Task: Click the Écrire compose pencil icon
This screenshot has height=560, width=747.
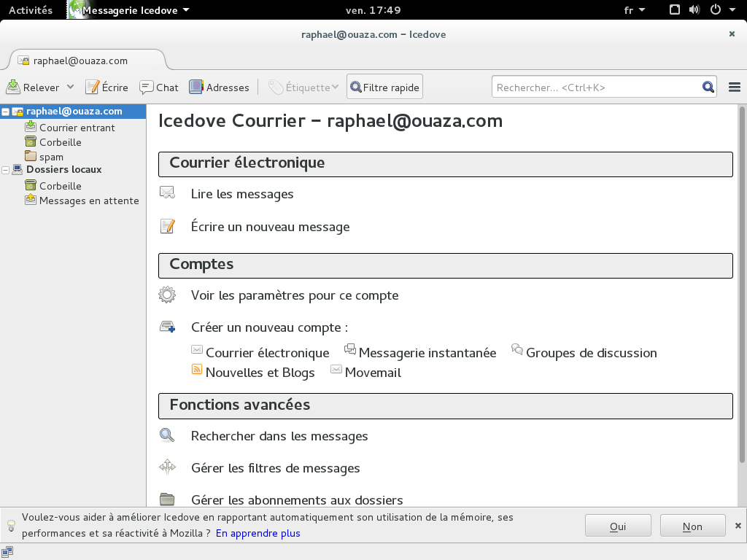Action: tap(92, 87)
